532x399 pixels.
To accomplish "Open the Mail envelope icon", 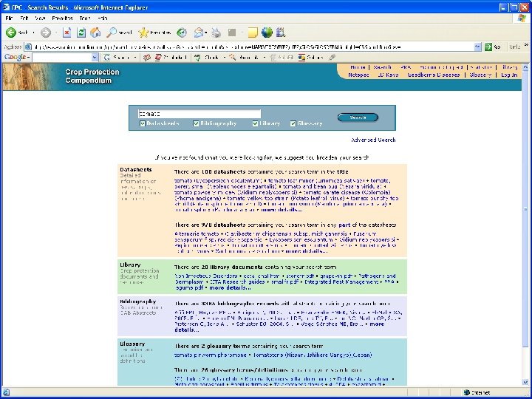I will click(x=199, y=33).
